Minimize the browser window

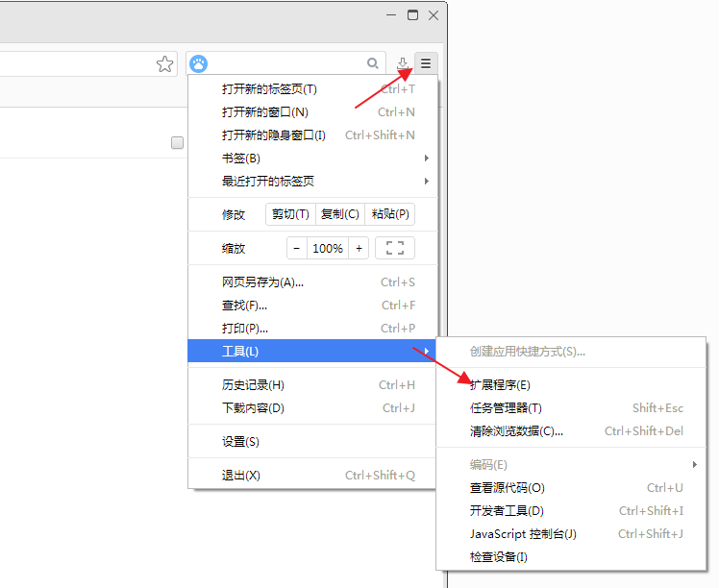click(391, 15)
